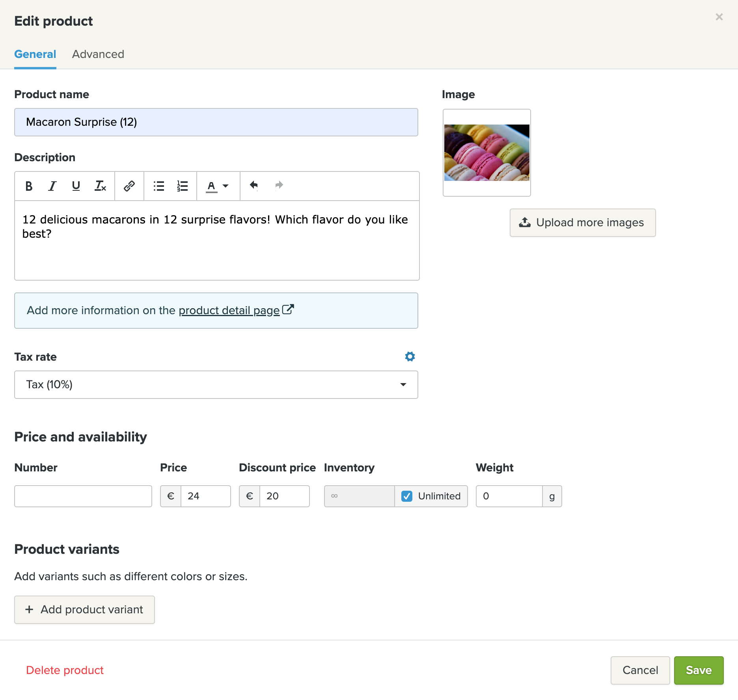
Task: Clear text formatting in description
Action: click(100, 186)
